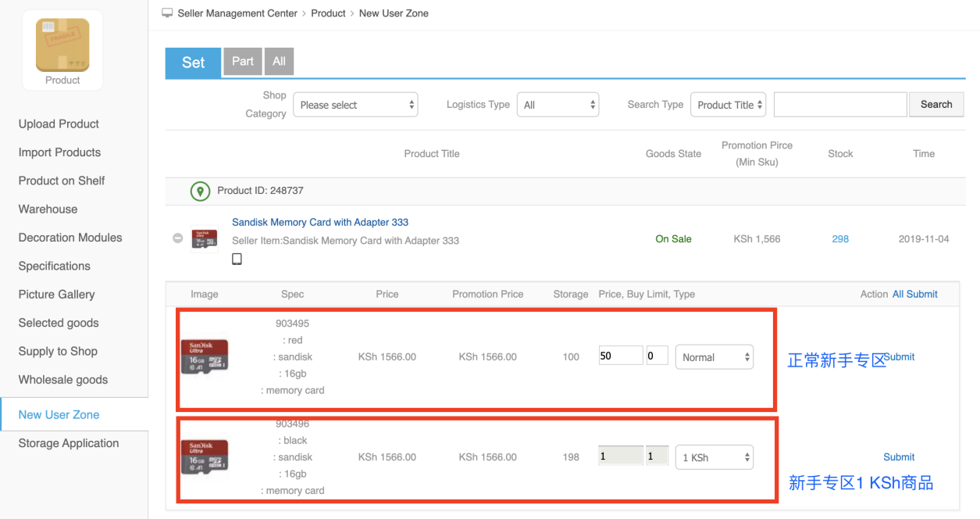Open the red memory card SKU image
The height and width of the screenshot is (519, 980).
pyautogui.click(x=205, y=356)
